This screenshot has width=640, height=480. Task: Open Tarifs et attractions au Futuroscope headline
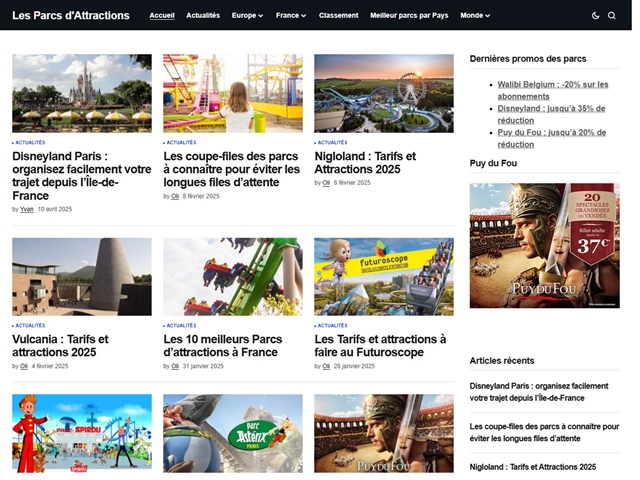(x=380, y=346)
